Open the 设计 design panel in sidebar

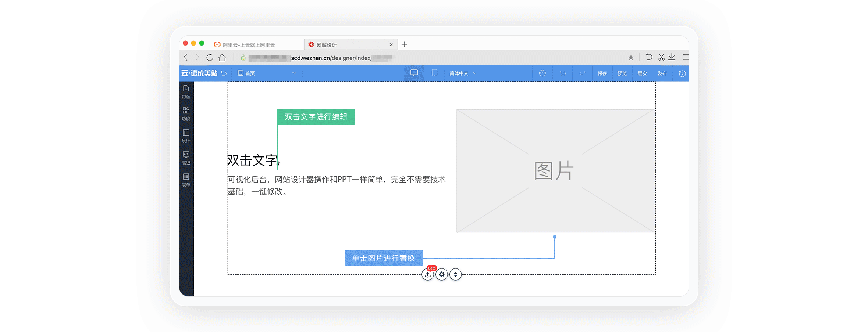(x=186, y=136)
